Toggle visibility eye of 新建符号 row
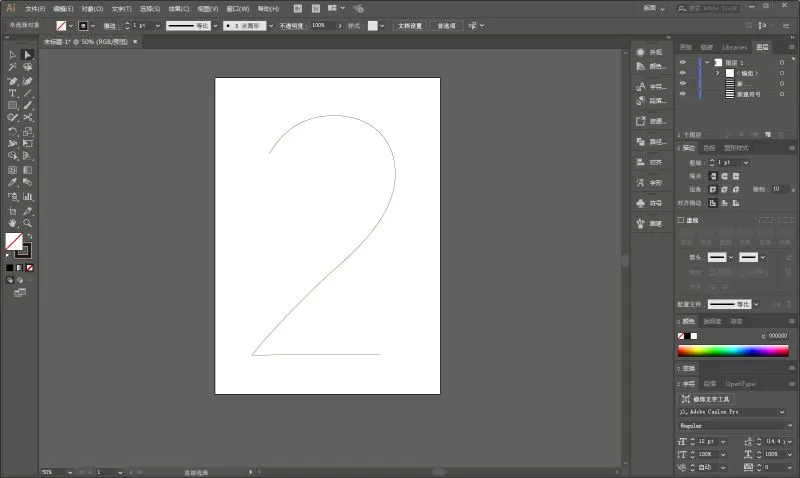Viewport: 800px width, 478px height. point(683,94)
